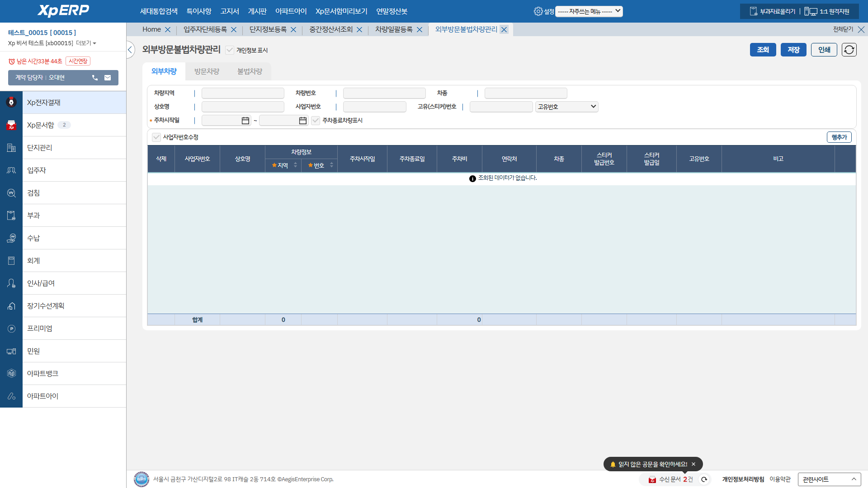The image size is (868, 488).
Task: Click the 차량번호 input field
Action: (384, 93)
